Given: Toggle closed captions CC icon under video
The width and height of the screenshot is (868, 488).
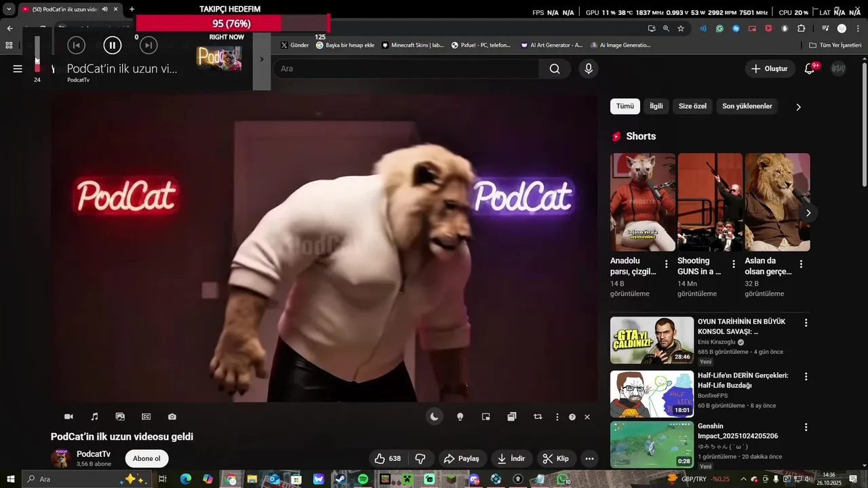Looking at the screenshot, I should click(x=146, y=417).
